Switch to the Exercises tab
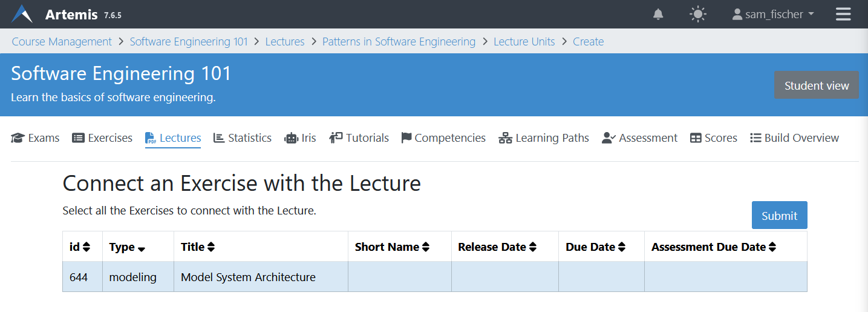Viewport: 868px width, 312px height. pos(102,138)
